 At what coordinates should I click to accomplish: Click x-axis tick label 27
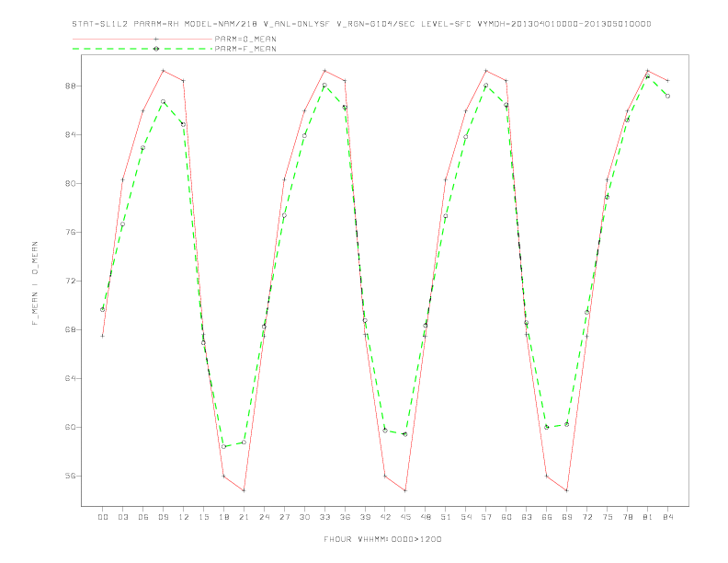[x=284, y=517]
